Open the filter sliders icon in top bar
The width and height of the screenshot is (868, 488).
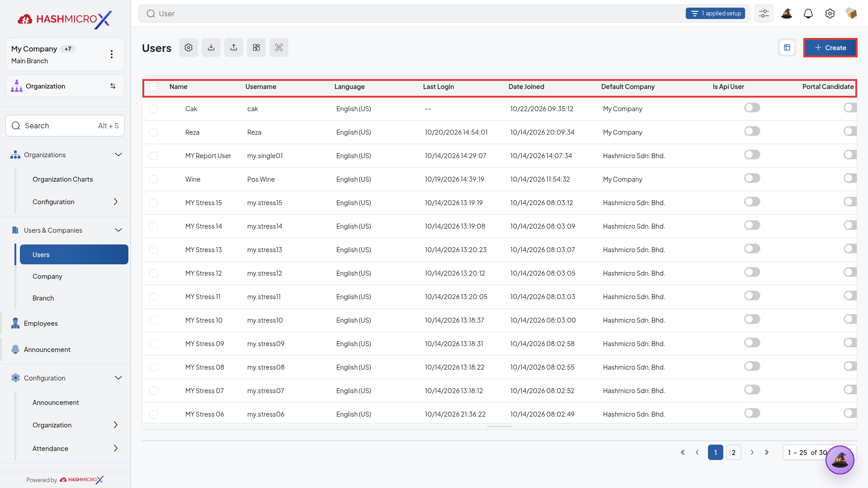(764, 14)
